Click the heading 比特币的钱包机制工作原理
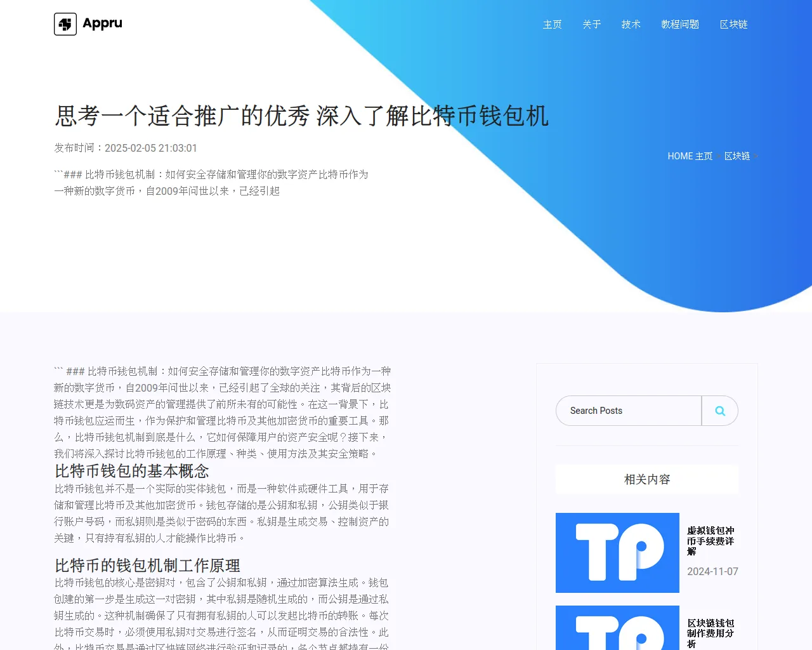This screenshot has width=812, height=650. (147, 566)
